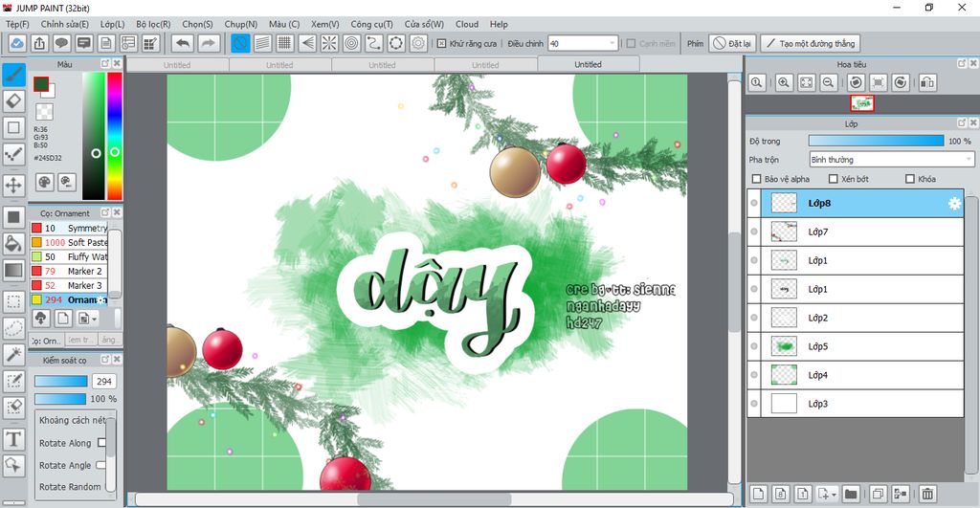Flip canvas view in navigator panel
This screenshot has width=980, height=508.
click(927, 82)
